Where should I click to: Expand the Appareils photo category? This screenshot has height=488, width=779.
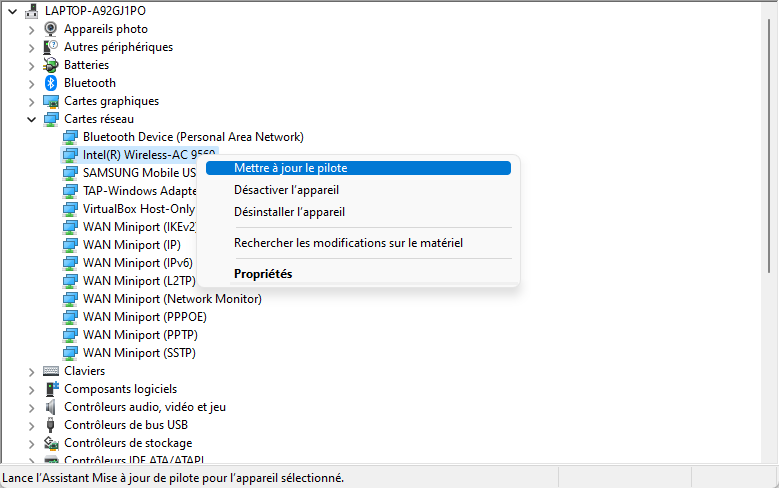click(x=31, y=30)
